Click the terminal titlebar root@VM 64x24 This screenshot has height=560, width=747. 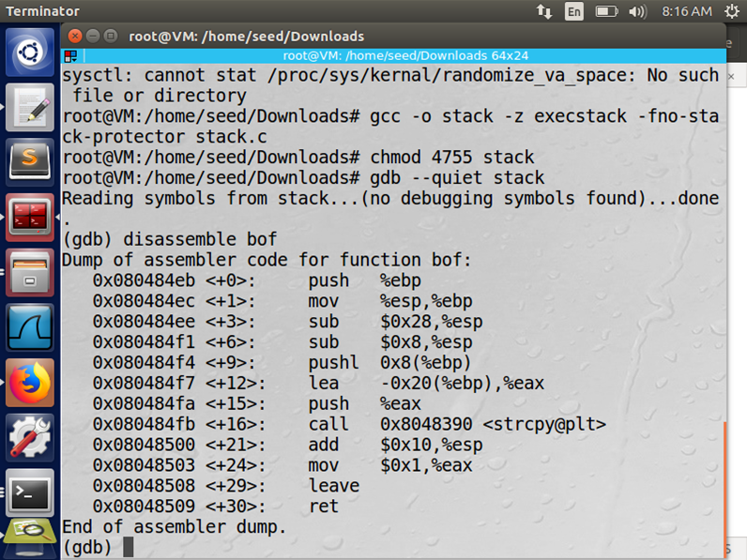[x=405, y=55]
